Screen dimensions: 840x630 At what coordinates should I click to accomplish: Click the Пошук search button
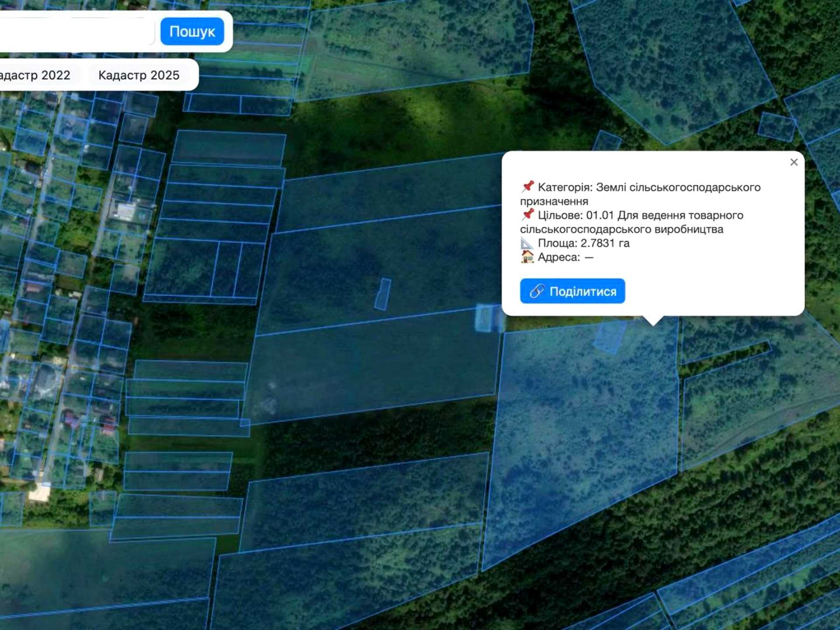click(x=192, y=31)
